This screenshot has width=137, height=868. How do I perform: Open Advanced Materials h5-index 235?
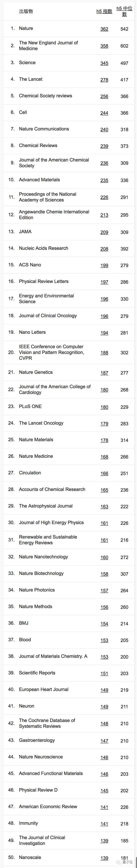tap(104, 180)
